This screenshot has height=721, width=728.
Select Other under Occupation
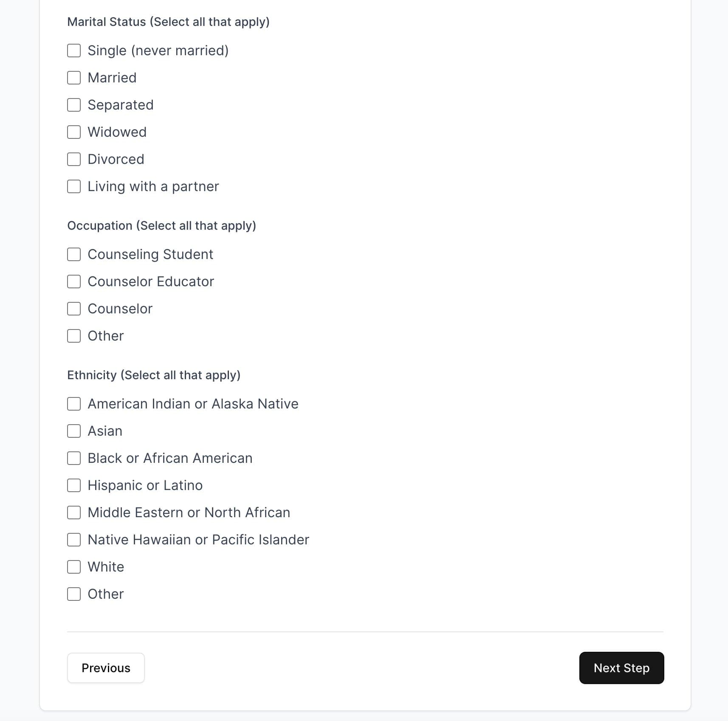74,336
